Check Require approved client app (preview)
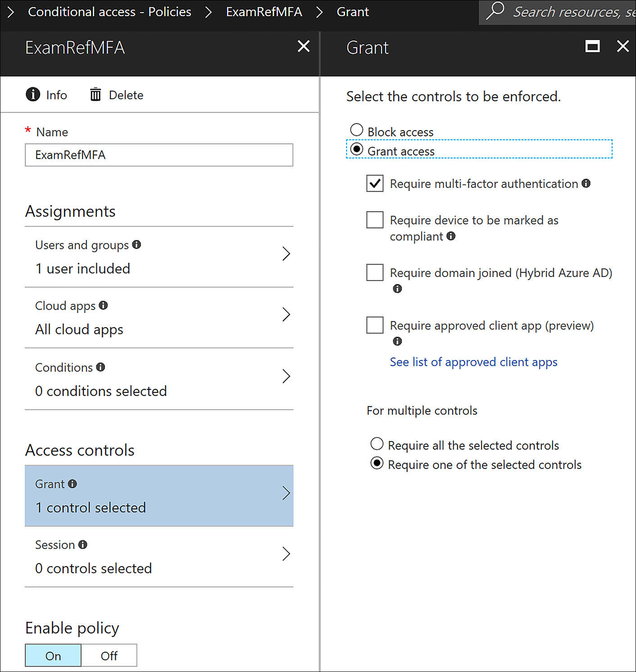The image size is (636, 672). tap(375, 325)
